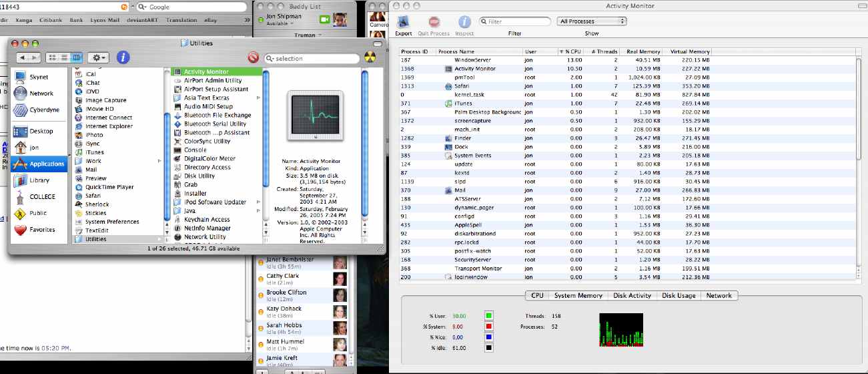Click the red % System color swatch
The width and height of the screenshot is (868, 374).
point(489,326)
